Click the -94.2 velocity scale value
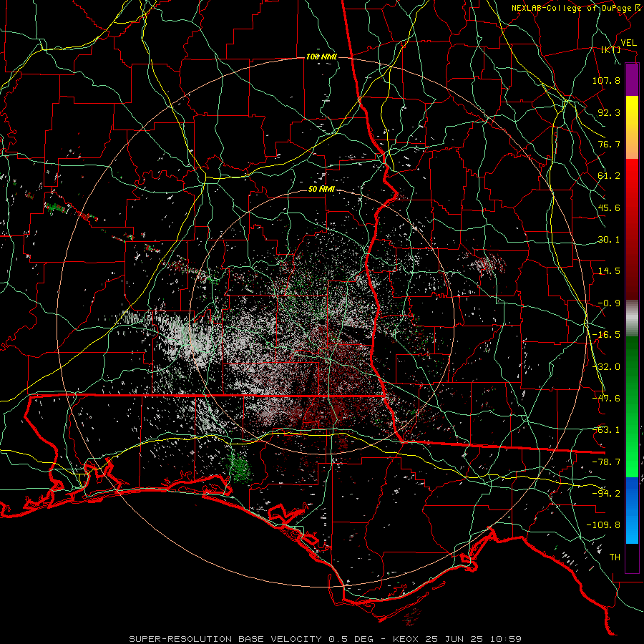The image size is (644, 644). click(606, 494)
